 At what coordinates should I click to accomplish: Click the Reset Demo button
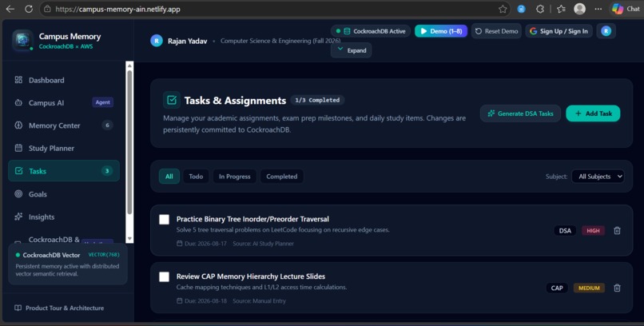click(496, 31)
